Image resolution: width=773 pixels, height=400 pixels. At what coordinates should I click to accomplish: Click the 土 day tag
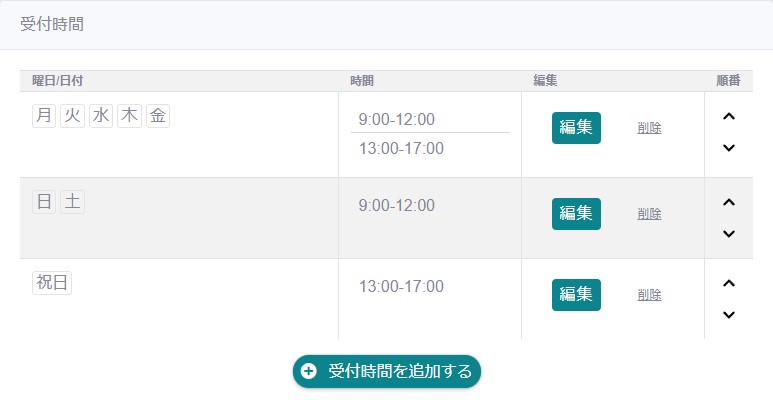[72, 202]
